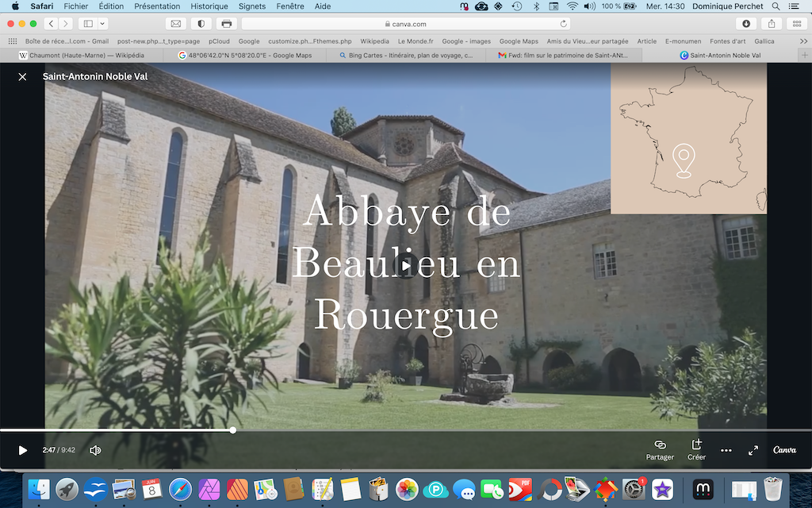Image resolution: width=812 pixels, height=508 pixels.
Task: Open Google Maps bookmark
Action: tap(519, 41)
